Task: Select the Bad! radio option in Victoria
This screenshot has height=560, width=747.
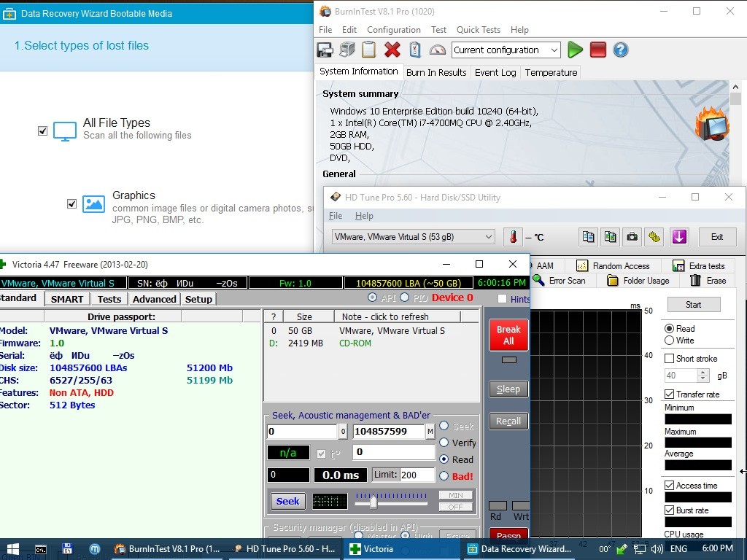Action: coord(444,475)
